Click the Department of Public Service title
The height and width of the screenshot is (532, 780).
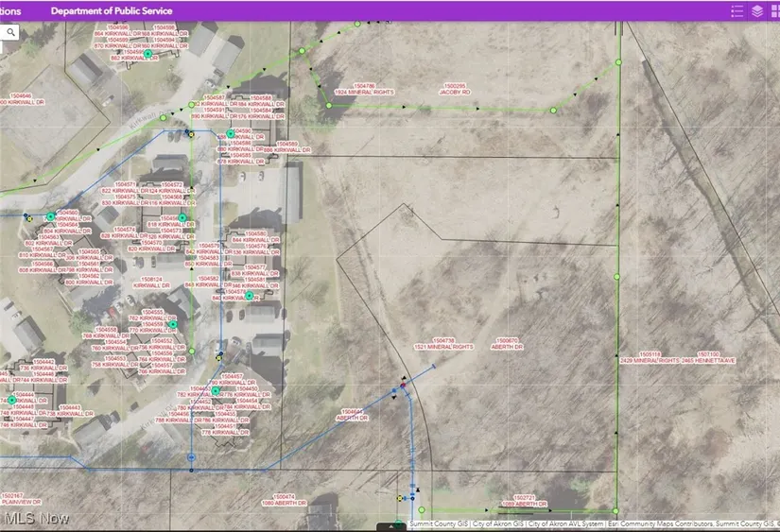[x=112, y=11]
